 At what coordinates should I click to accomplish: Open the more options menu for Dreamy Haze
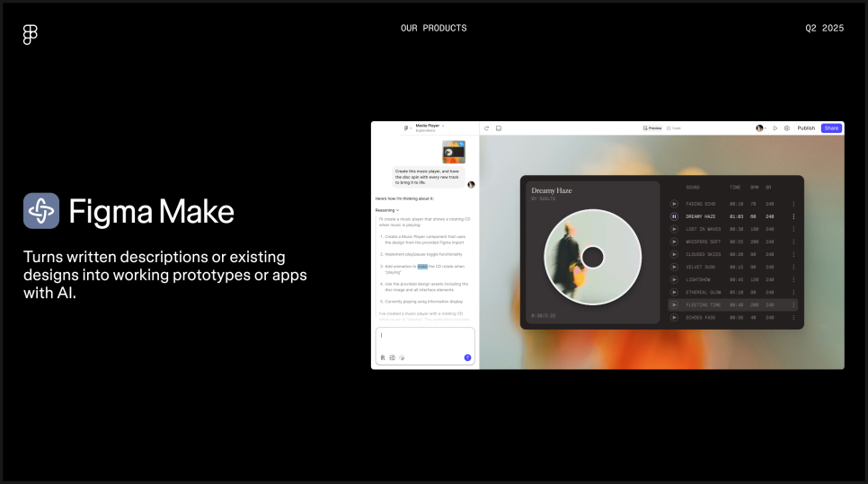pyautogui.click(x=793, y=216)
